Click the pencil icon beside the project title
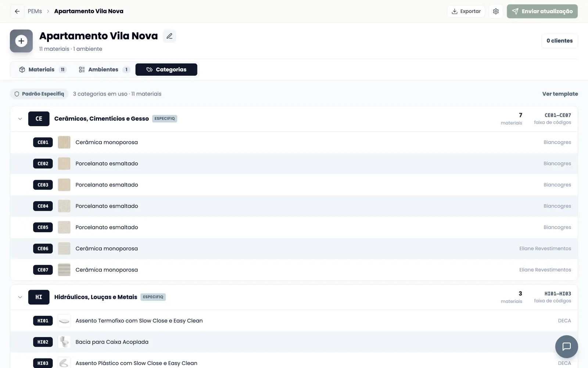The height and width of the screenshot is (368, 588). pyautogui.click(x=169, y=36)
